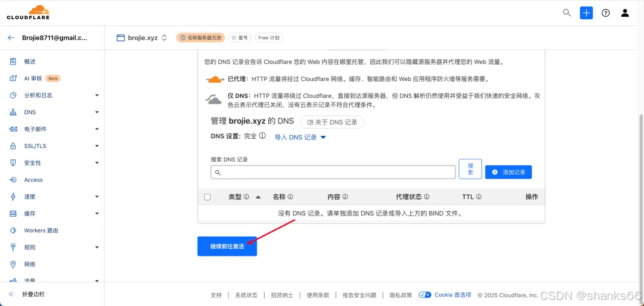Sort by 类型 column arrow
This screenshot has width=644, height=306.
point(258,197)
